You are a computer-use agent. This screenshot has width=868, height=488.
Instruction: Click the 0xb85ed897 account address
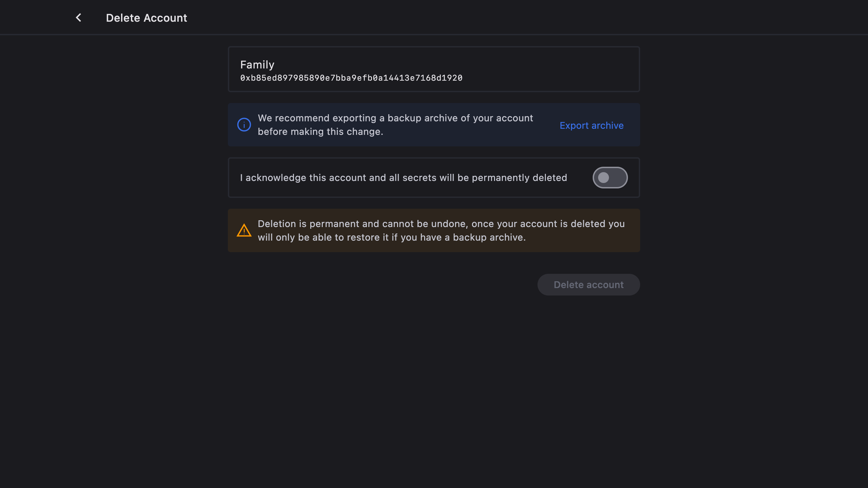click(x=351, y=78)
